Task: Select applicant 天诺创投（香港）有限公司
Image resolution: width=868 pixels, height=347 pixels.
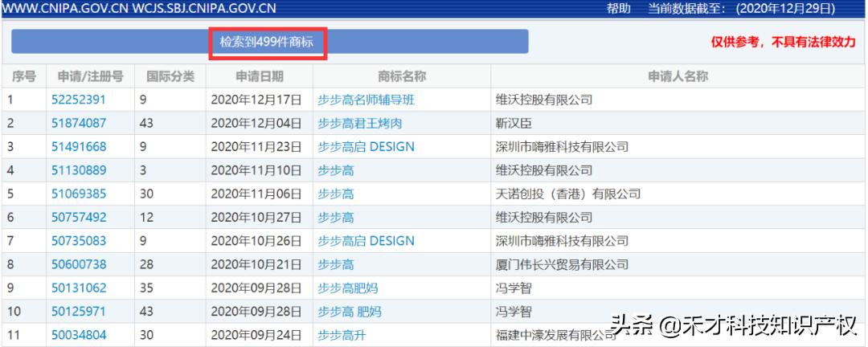Action: (x=568, y=194)
